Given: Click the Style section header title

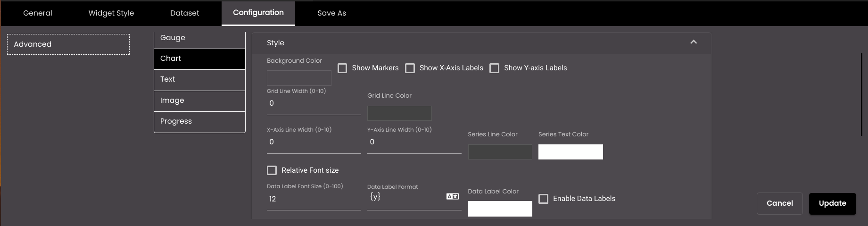Looking at the screenshot, I should pos(275,43).
